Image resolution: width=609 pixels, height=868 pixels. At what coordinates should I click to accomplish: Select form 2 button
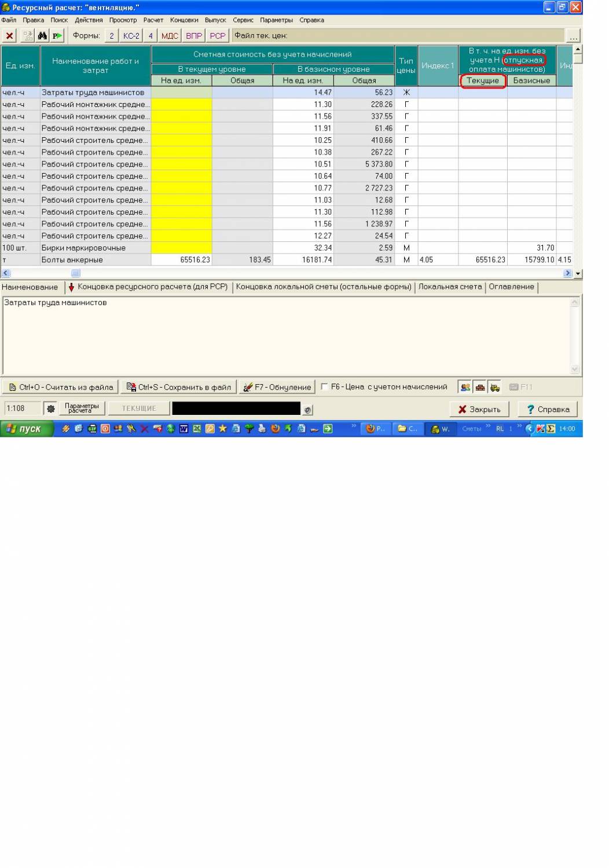click(112, 36)
